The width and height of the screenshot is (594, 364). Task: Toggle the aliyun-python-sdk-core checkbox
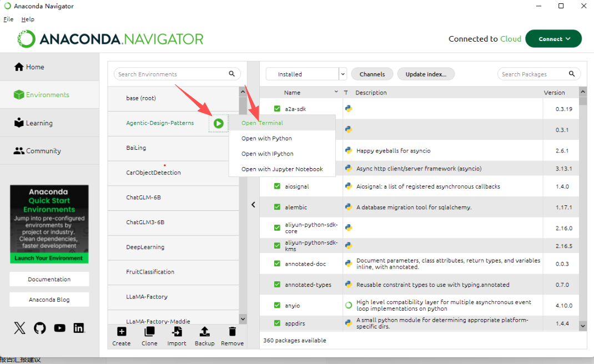[278, 228]
